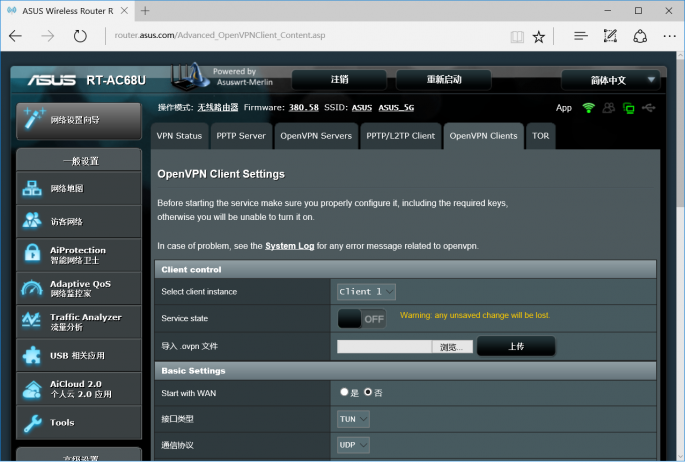Click the 注销 logout button
685x463 pixels.
point(339,79)
